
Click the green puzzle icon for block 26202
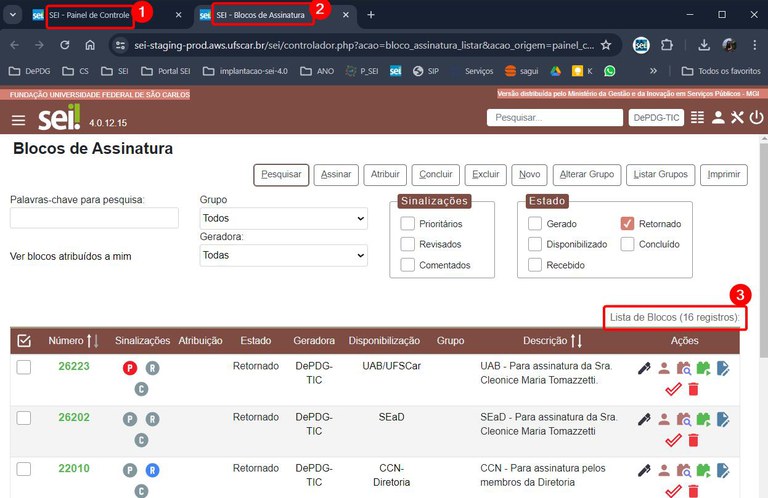pos(703,418)
